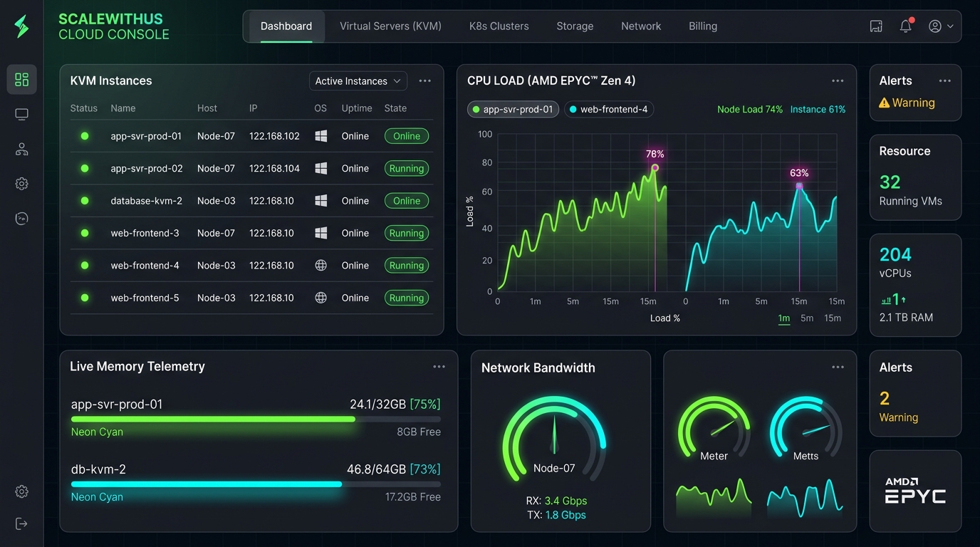Open the Billing tab
This screenshot has height=547, width=980.
tap(703, 26)
